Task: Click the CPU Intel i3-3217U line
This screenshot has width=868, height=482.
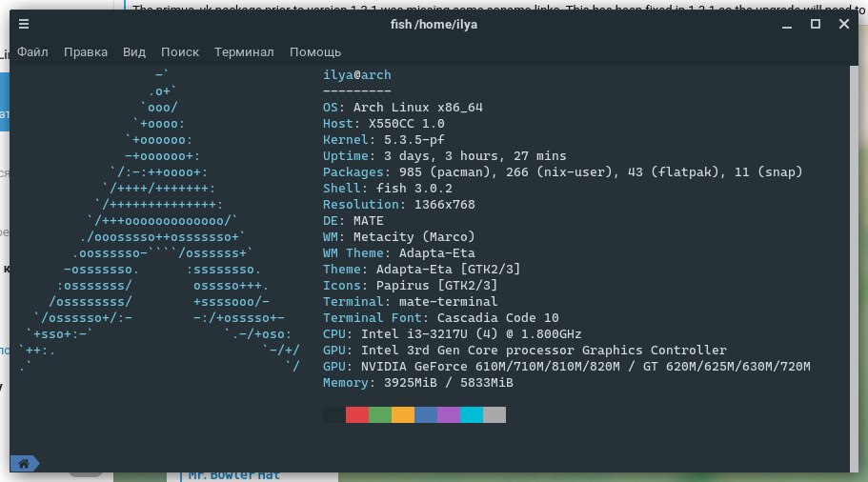Action: (x=453, y=333)
